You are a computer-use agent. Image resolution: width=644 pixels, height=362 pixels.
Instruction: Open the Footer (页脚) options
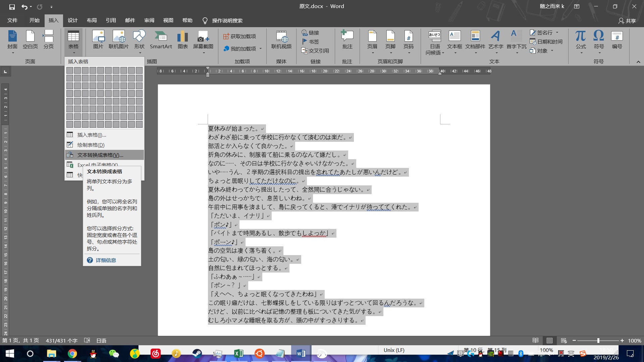[390, 42]
